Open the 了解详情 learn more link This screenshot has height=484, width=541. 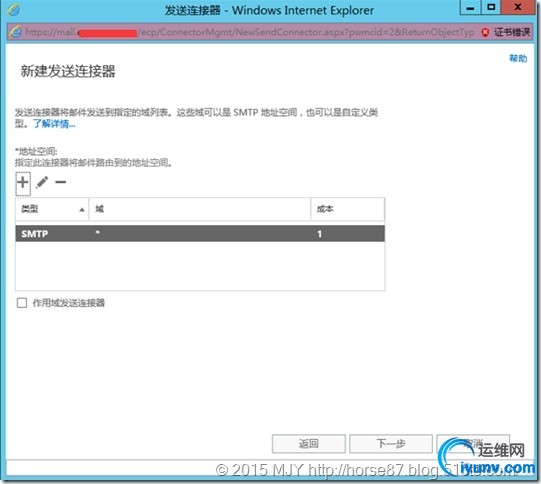pyautogui.click(x=54, y=124)
